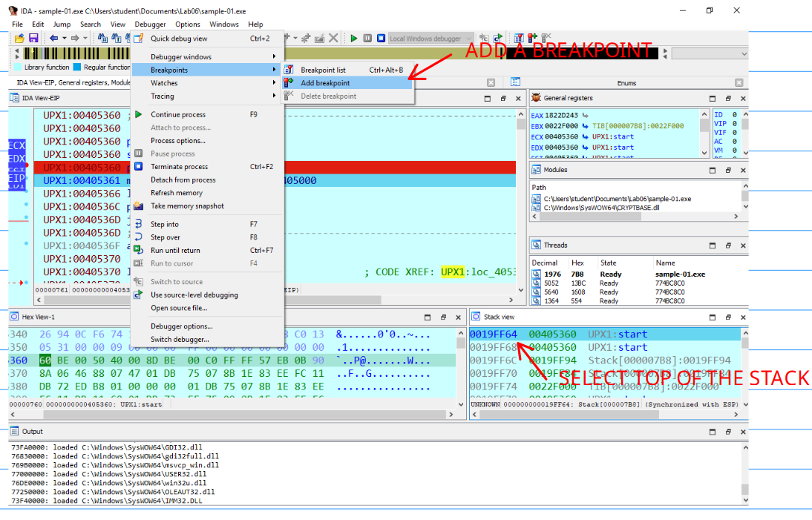Click the Breakpoint list toolbar icon
812x520 pixels.
point(518,39)
